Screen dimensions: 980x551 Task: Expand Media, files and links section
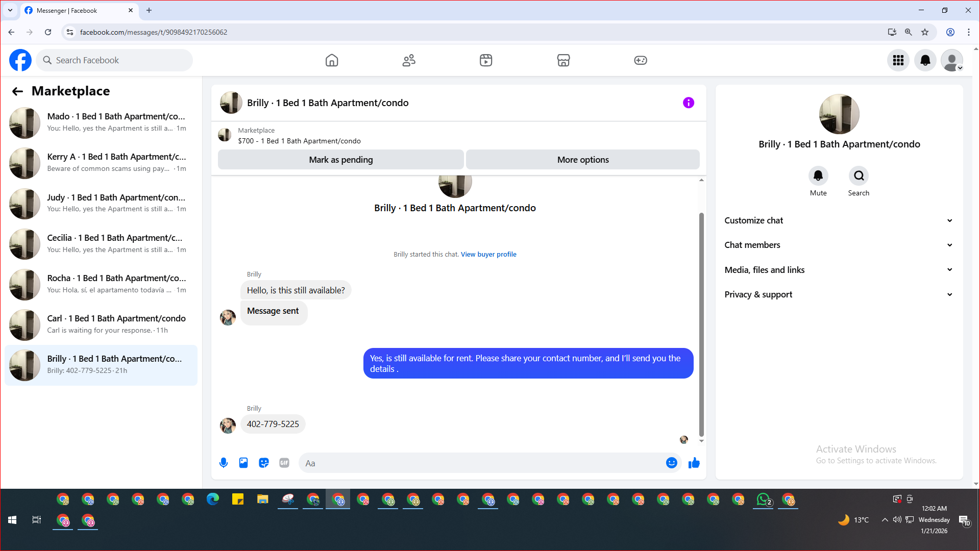coord(839,270)
